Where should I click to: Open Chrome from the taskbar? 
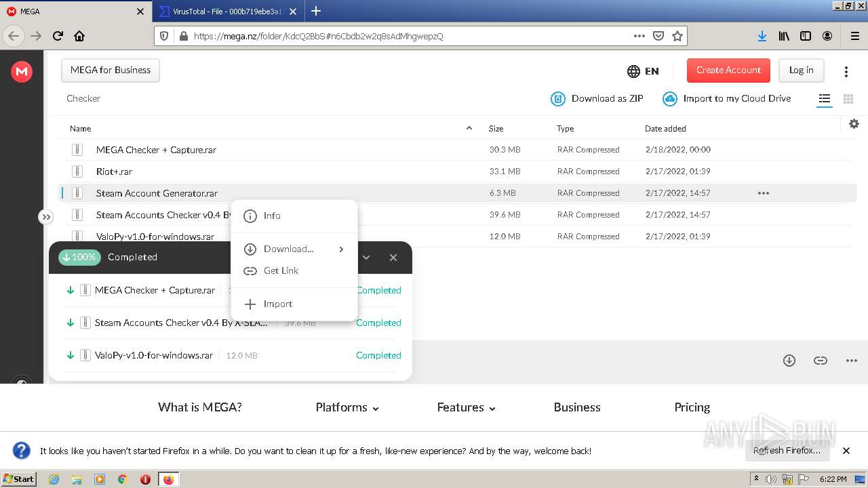coord(122,479)
